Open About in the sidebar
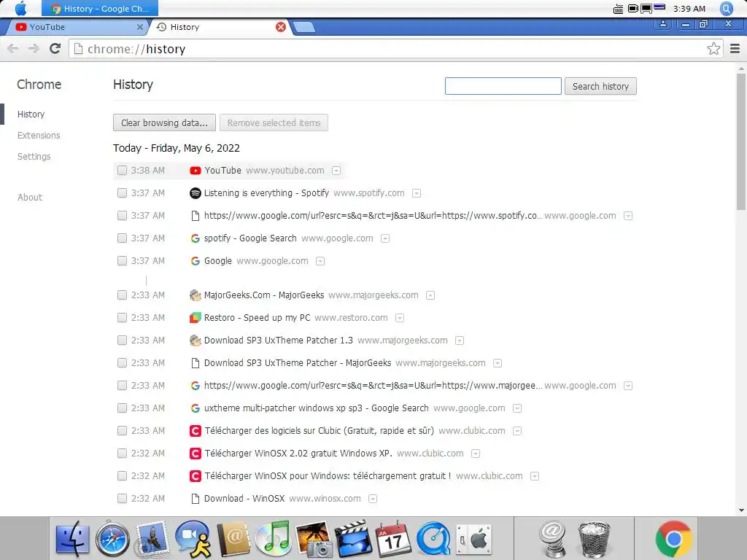Viewport: 747px width, 560px height. 29,197
